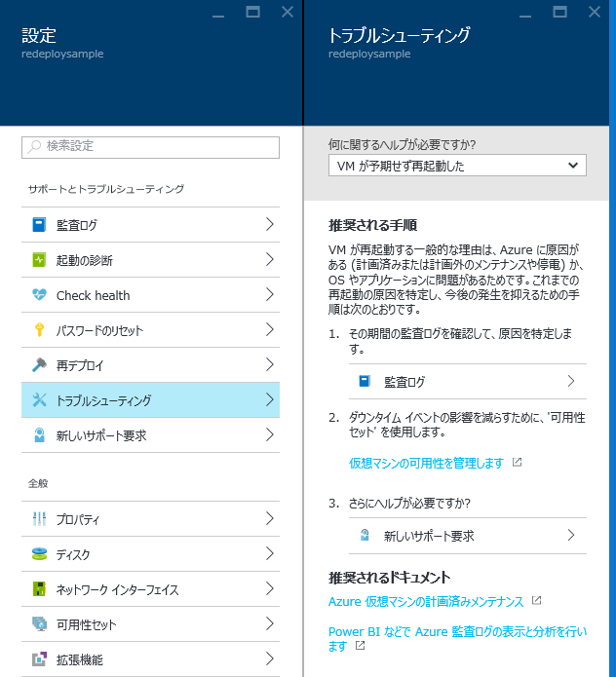
Task: Open プロパティ entry
Action: tap(150, 518)
